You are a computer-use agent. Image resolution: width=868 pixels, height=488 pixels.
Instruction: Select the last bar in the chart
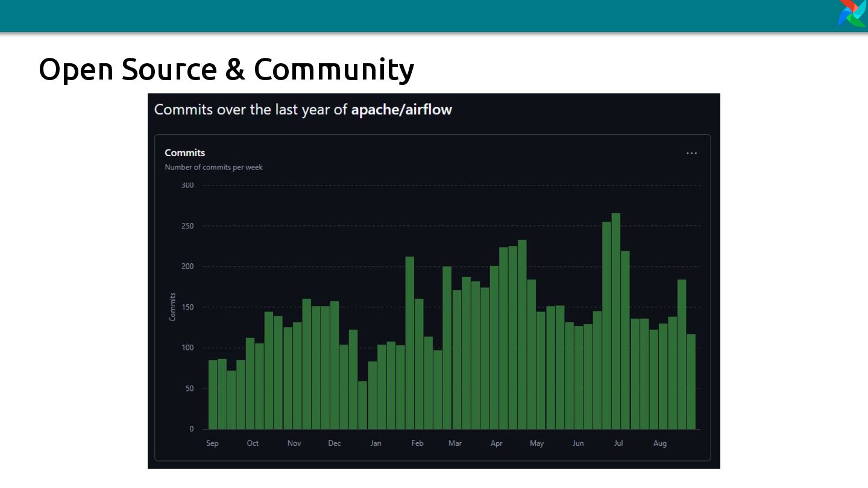[691, 381]
